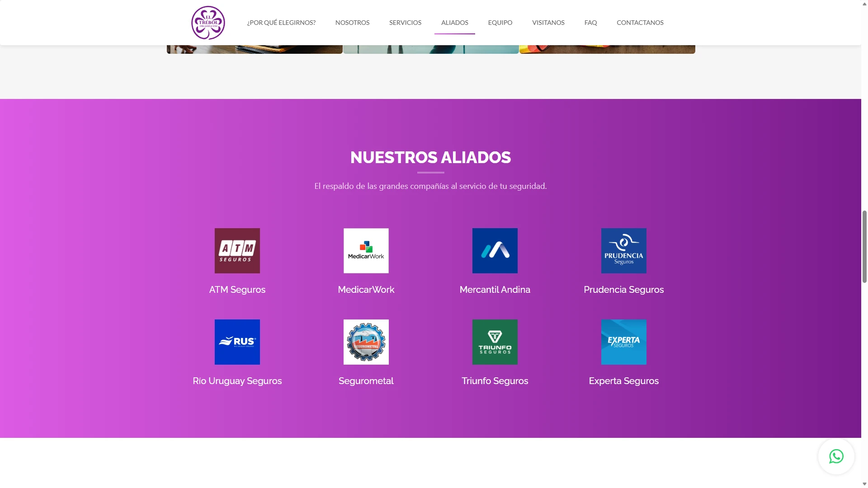Click the Triunfo Seguros name link
This screenshot has height=488, width=868.
(495, 381)
